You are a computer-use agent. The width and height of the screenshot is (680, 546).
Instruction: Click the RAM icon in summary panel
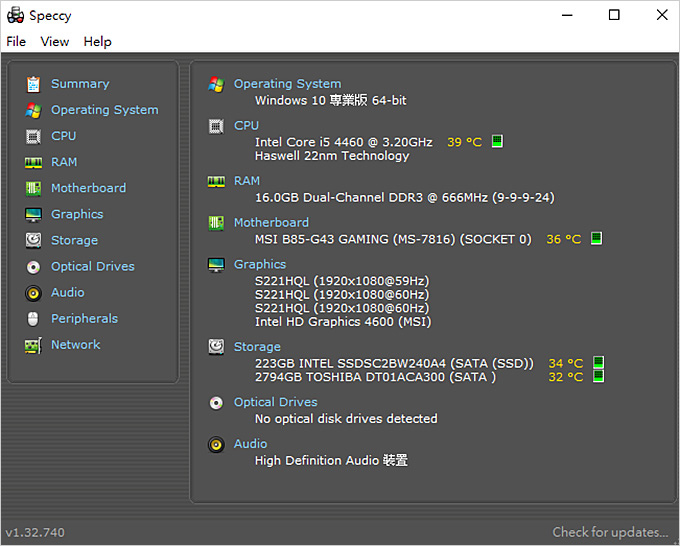[x=216, y=181]
